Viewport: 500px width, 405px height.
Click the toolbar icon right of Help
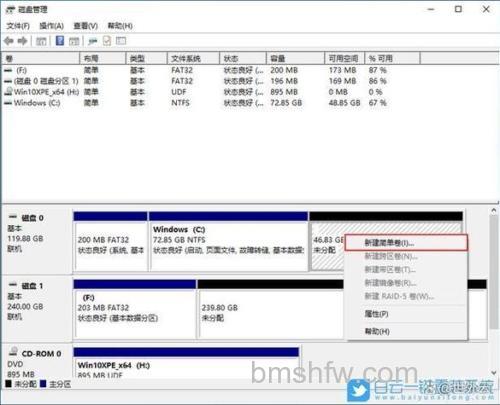tap(74, 41)
